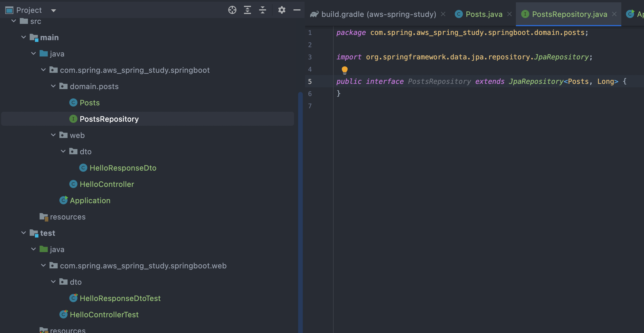Viewport: 644px width, 333px height.
Task: Click the green java test root icon
Action: 44,249
